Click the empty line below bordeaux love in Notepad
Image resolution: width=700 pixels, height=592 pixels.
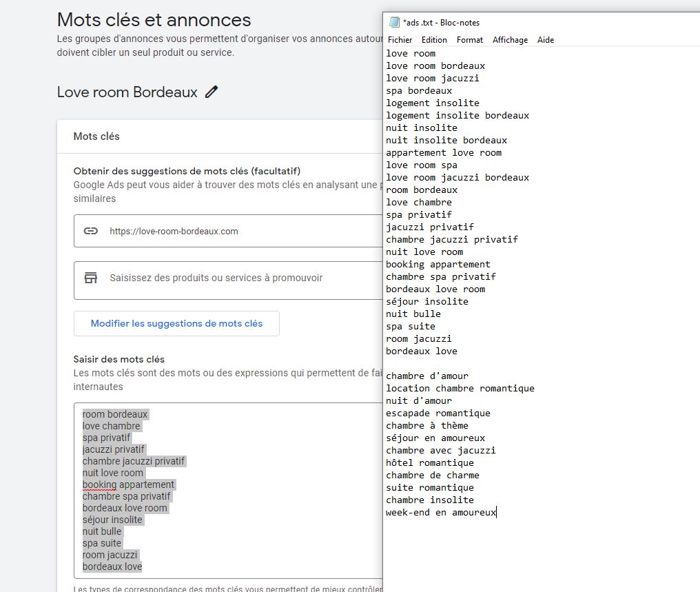482,363
